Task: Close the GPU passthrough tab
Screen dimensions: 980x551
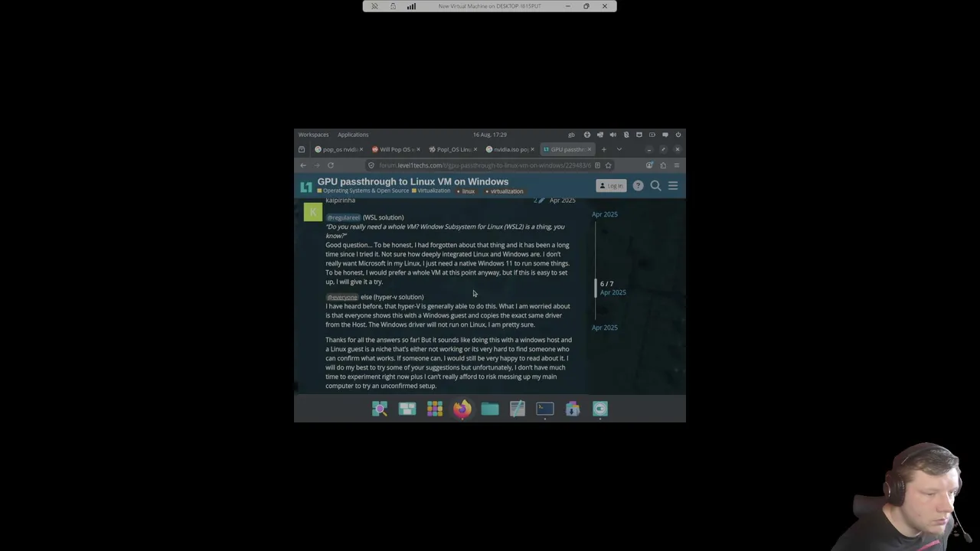Action: pos(590,149)
